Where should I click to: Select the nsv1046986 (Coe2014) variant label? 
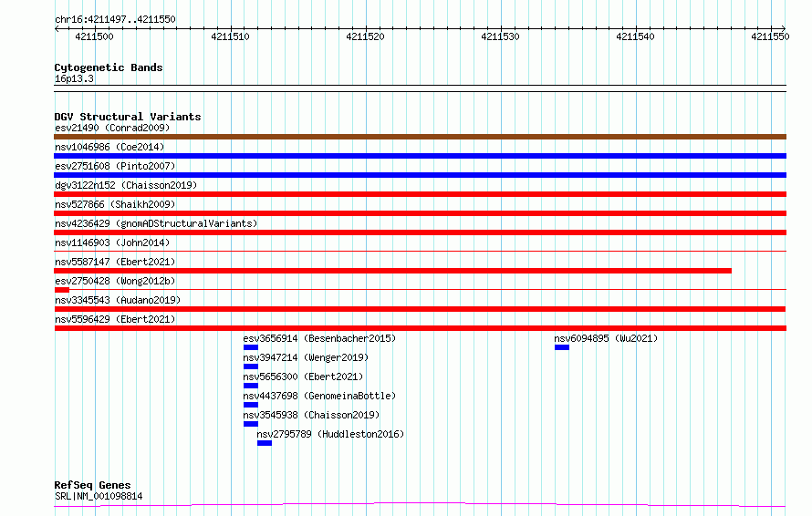pyautogui.click(x=109, y=147)
